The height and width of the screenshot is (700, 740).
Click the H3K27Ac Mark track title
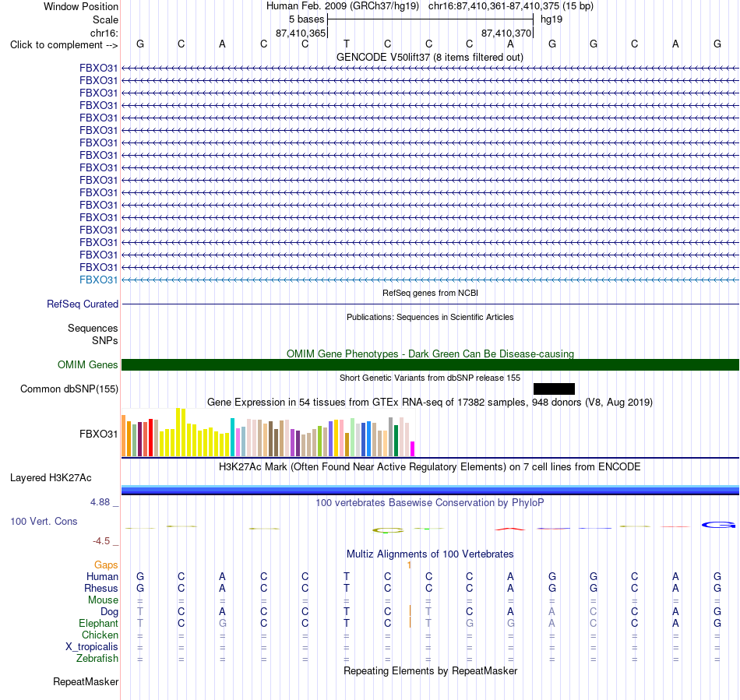coord(430,466)
